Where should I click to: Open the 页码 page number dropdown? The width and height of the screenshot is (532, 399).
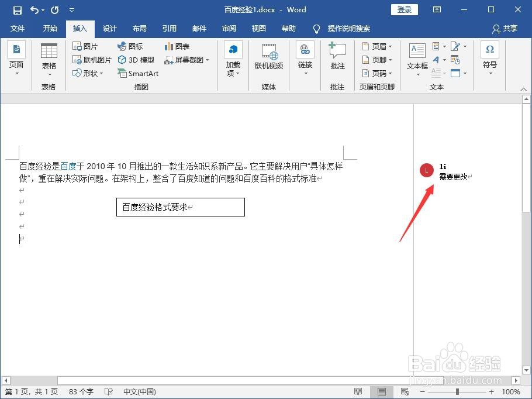[x=377, y=73]
